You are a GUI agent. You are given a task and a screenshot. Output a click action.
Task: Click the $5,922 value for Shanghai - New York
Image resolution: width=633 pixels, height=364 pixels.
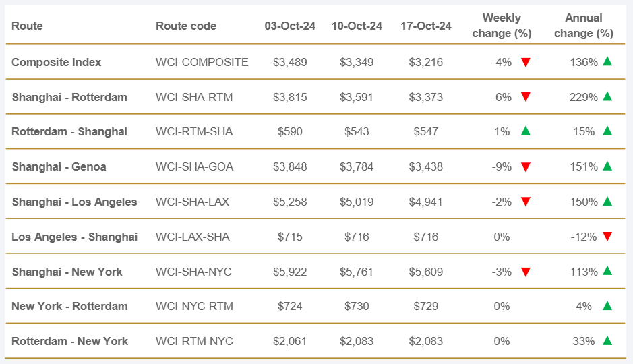tap(290, 272)
